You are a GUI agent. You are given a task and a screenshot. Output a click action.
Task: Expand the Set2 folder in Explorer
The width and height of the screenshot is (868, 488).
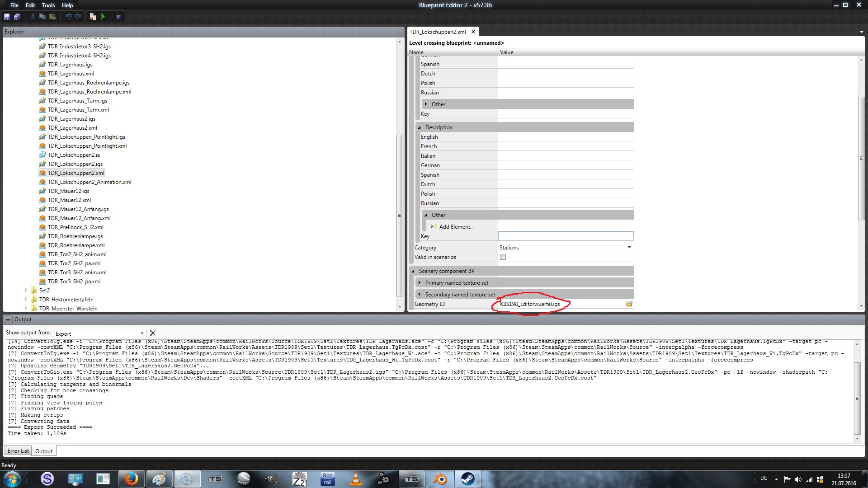26,291
